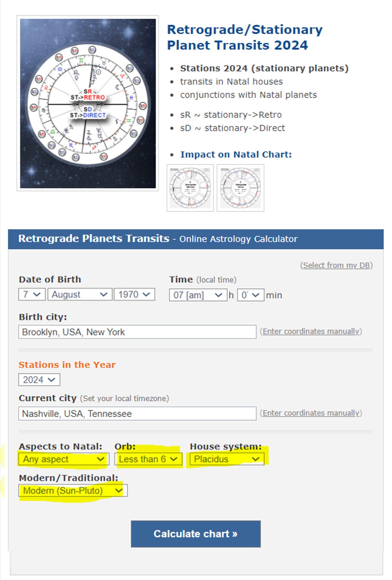Open the birth month dropdown showing August
This screenshot has width=392, height=580.
[79, 294]
